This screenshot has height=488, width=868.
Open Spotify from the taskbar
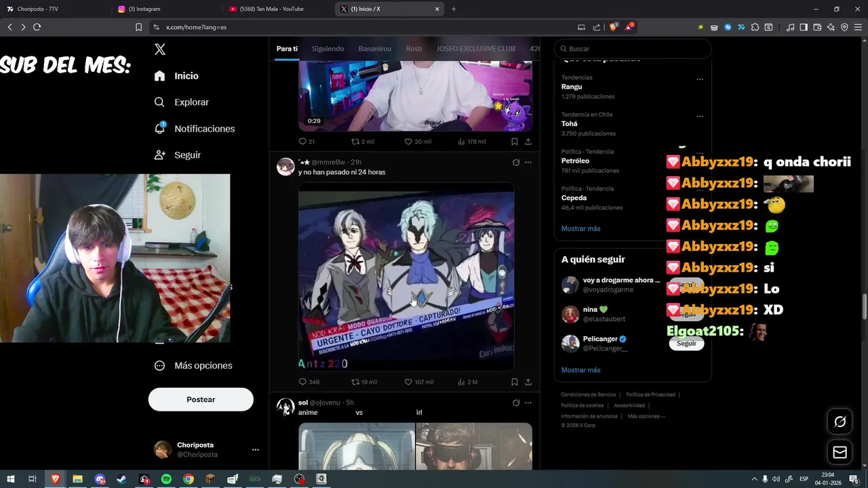tap(166, 479)
